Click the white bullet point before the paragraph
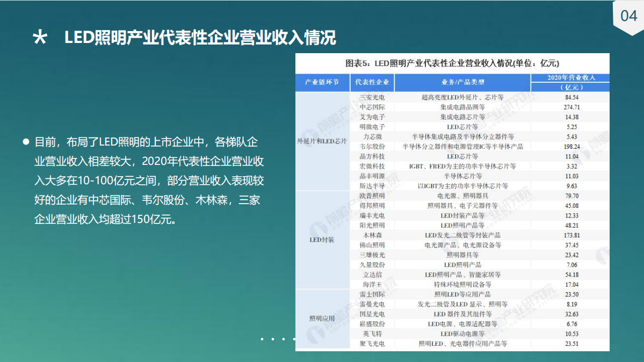The width and height of the screenshot is (644, 362). click(25, 142)
